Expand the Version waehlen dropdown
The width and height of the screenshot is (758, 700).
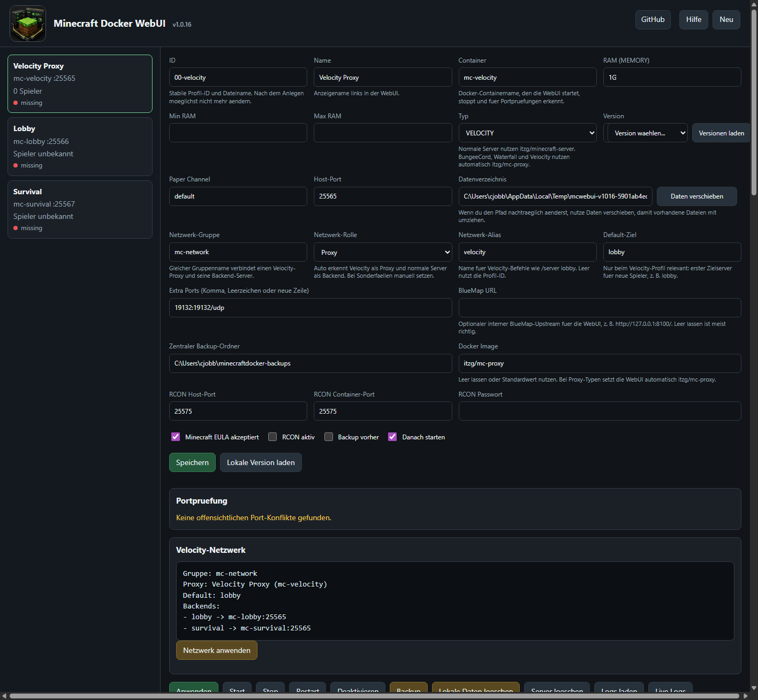648,133
